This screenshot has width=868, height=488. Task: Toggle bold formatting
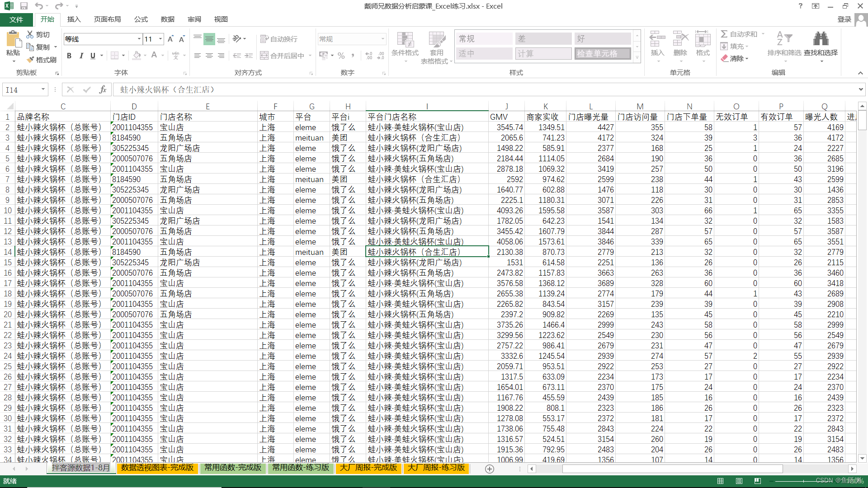(69, 56)
